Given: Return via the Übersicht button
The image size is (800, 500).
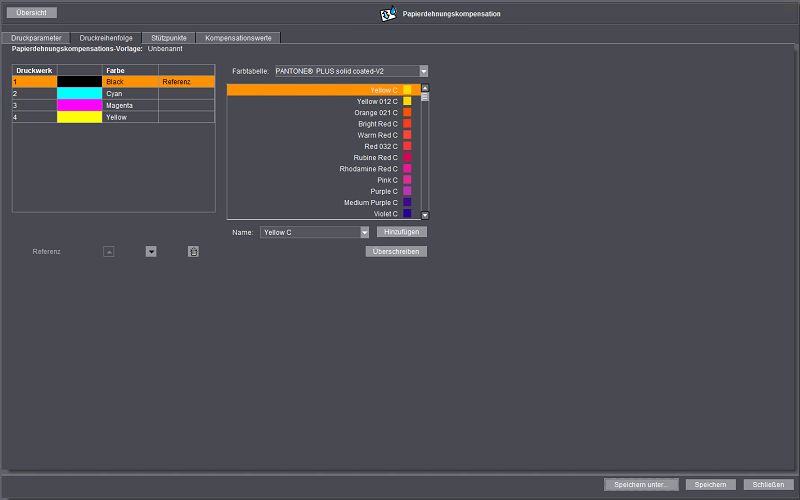Looking at the screenshot, I should [32, 13].
